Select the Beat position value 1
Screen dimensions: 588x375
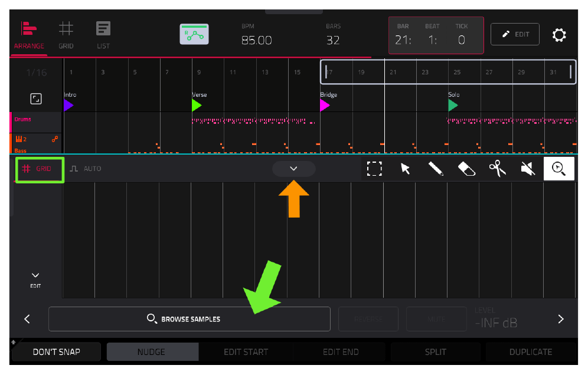click(x=432, y=40)
